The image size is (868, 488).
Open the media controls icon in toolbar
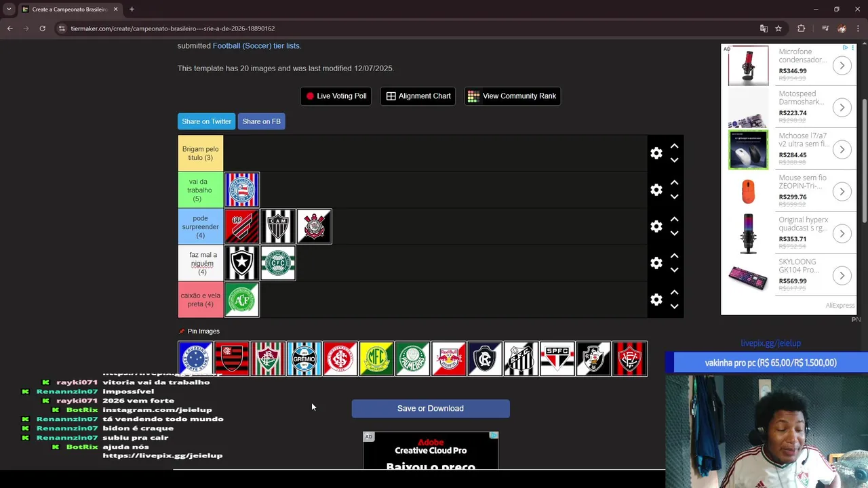825,28
